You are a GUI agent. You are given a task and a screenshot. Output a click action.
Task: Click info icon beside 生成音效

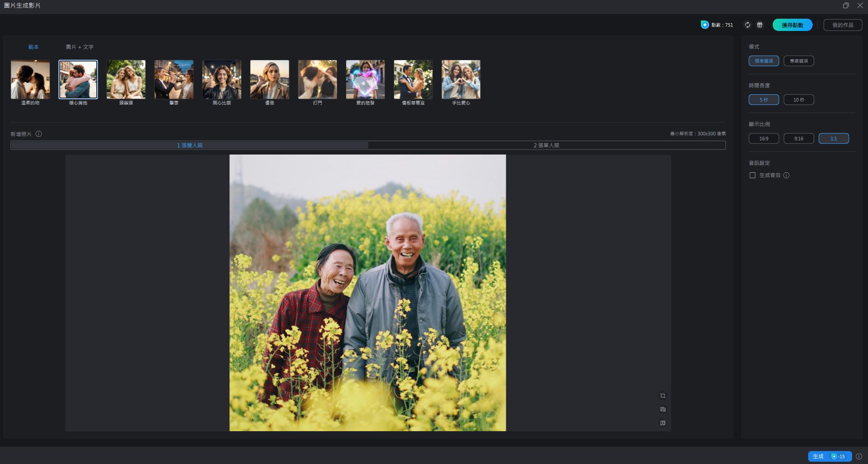pos(786,175)
